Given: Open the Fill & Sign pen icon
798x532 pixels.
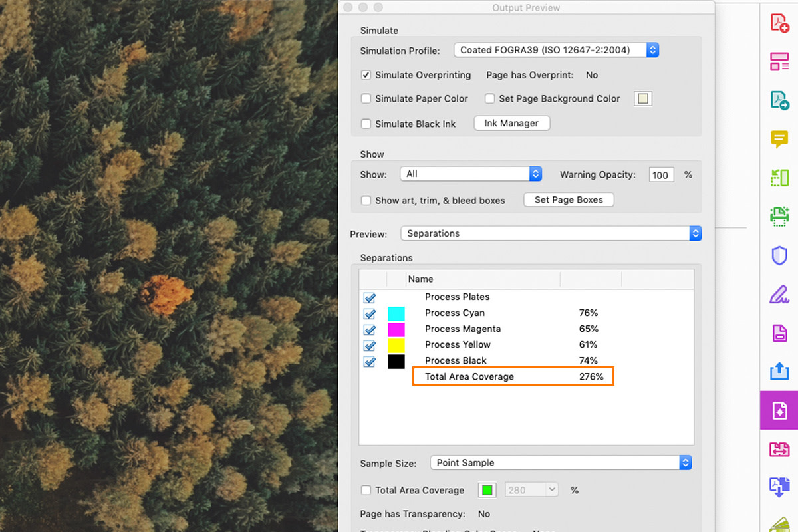Looking at the screenshot, I should coord(779,294).
